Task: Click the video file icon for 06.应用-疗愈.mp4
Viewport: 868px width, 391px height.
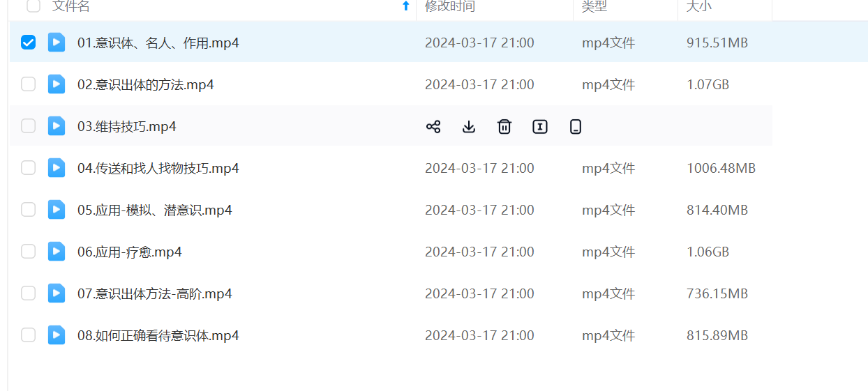Action: click(57, 252)
